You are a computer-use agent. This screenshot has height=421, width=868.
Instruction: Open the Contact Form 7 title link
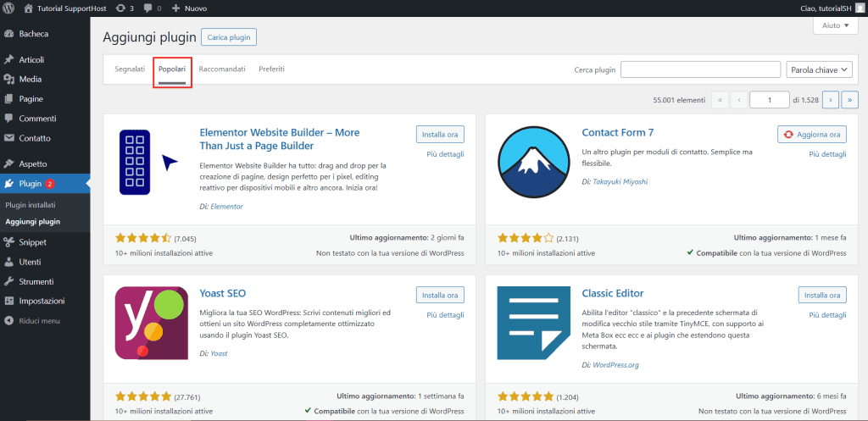pyautogui.click(x=618, y=133)
